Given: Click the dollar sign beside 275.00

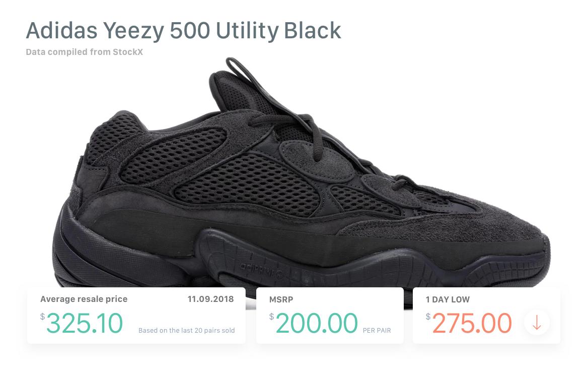Looking at the screenshot, I should (428, 317).
